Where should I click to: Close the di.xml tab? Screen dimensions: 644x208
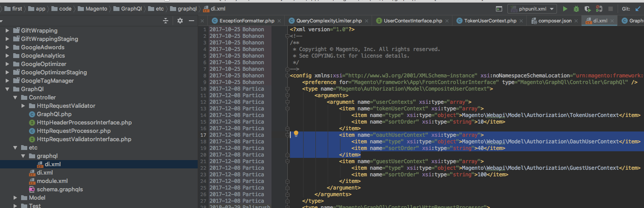pyautogui.click(x=612, y=21)
